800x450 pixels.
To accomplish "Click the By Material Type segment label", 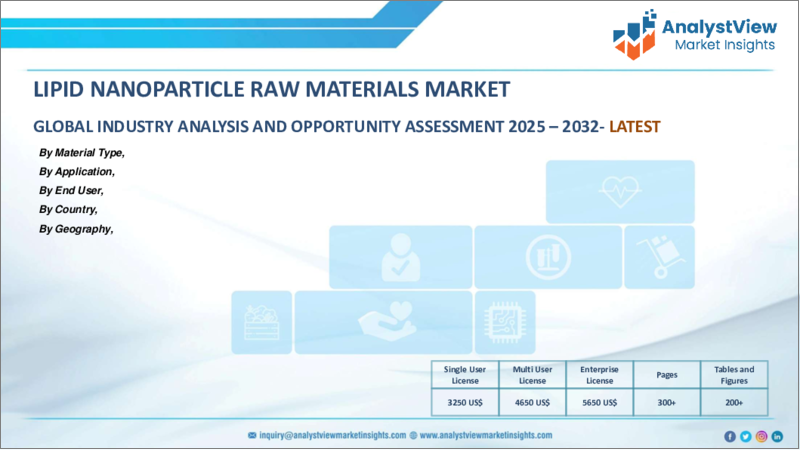I will [82, 152].
